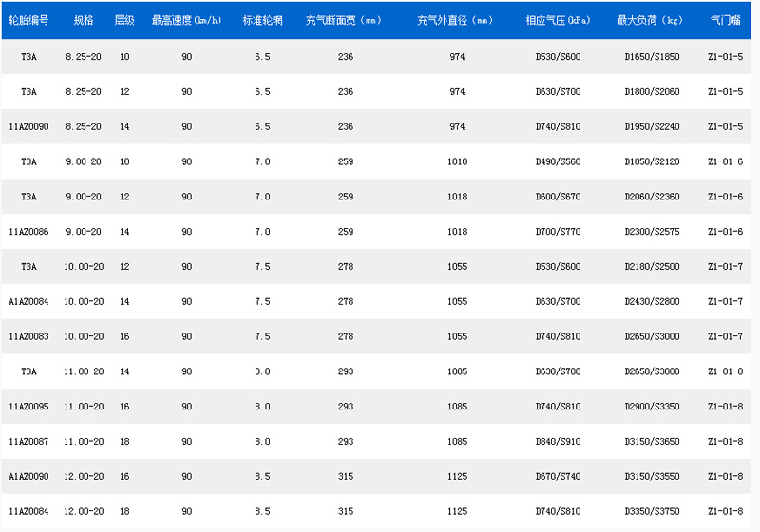The width and height of the screenshot is (760, 532).
Task: Click the max load value D2060/S2360
Action: [x=652, y=197]
